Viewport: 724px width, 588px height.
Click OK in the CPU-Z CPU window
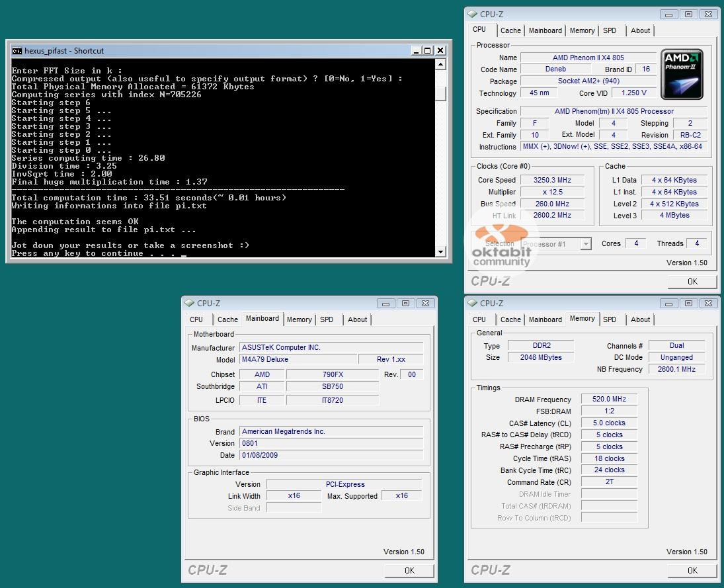coord(692,281)
